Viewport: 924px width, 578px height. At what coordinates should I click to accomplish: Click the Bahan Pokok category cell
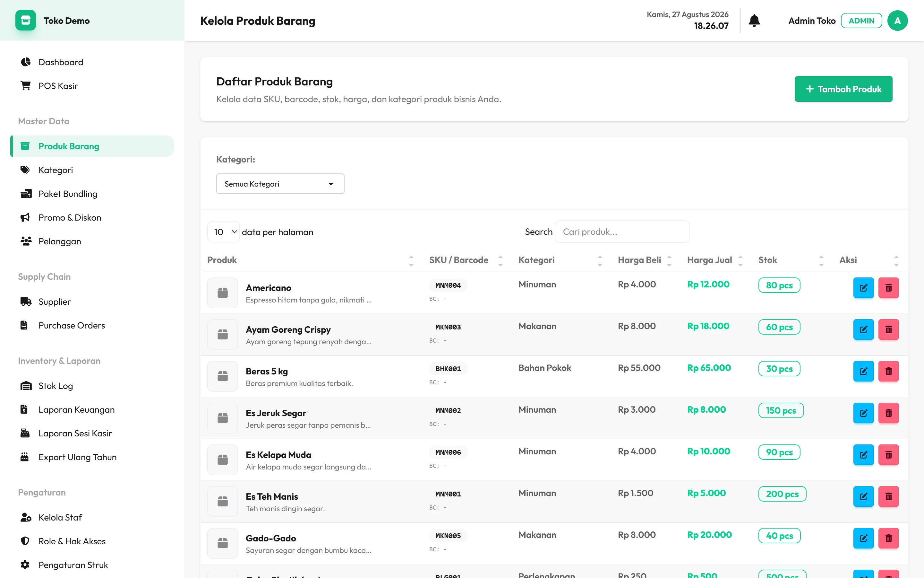(x=545, y=368)
